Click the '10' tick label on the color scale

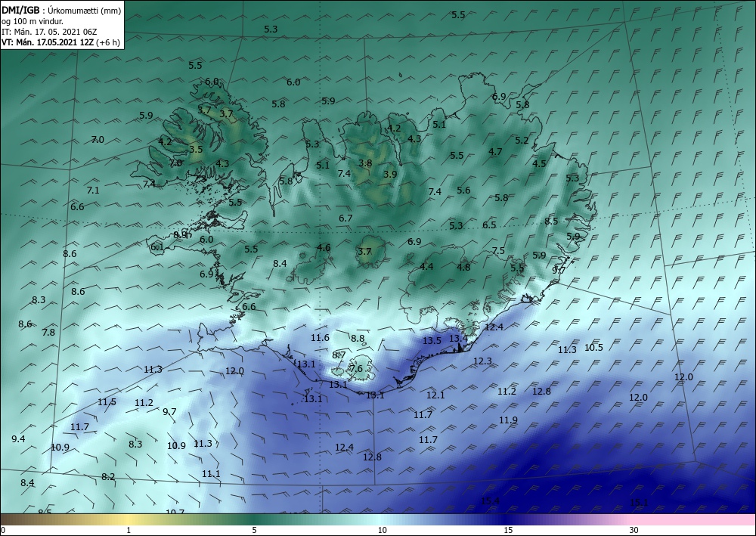382,531
